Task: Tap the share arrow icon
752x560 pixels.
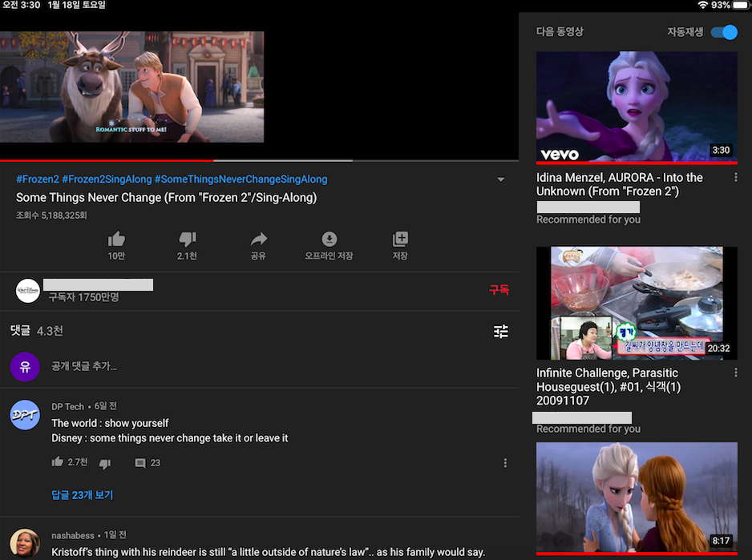Action: click(x=258, y=239)
